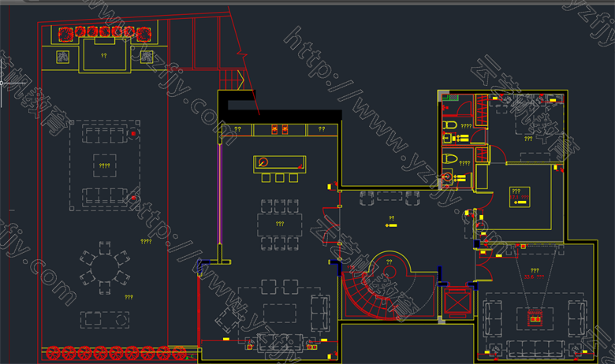This screenshot has height=364, width=615.
Task: Select the small red-hatched stair near black wall
Action: pyautogui.click(x=231, y=80)
